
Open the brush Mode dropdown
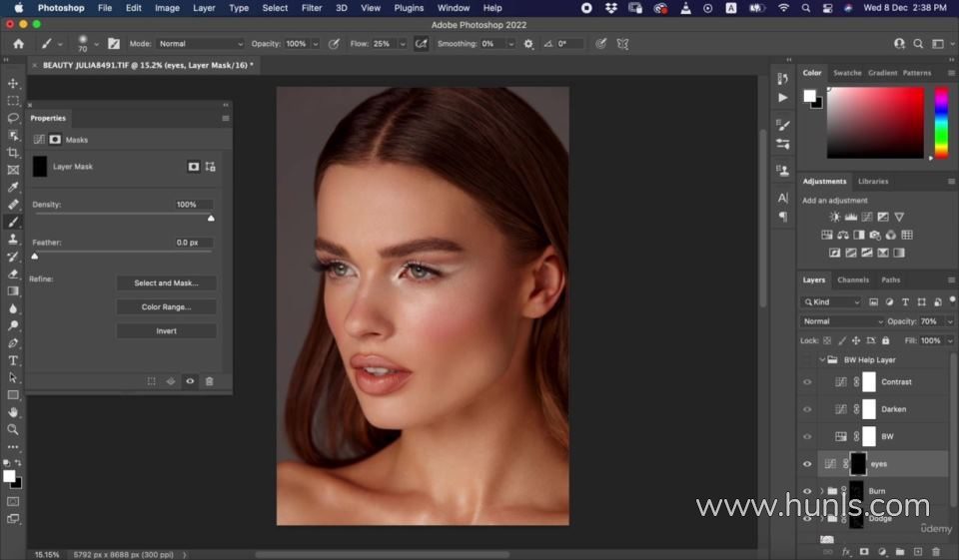(x=200, y=44)
